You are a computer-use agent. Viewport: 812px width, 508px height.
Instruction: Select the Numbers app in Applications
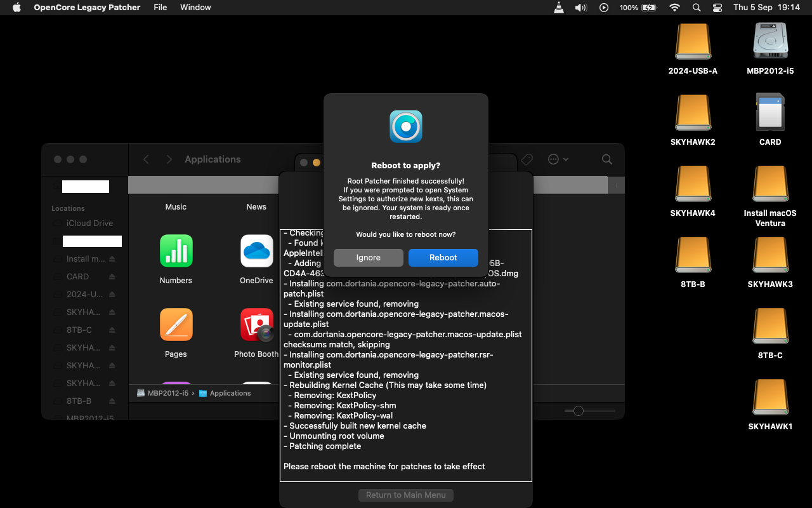click(176, 251)
